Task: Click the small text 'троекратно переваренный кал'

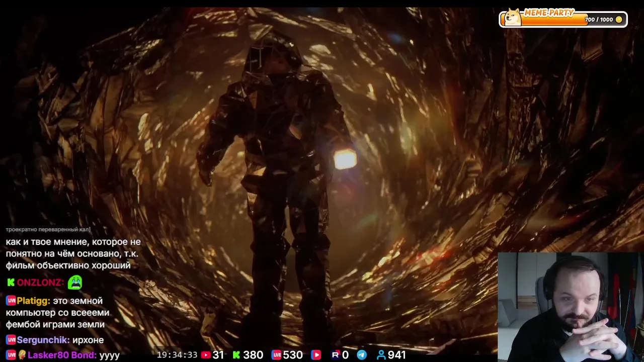Action: click(x=48, y=229)
